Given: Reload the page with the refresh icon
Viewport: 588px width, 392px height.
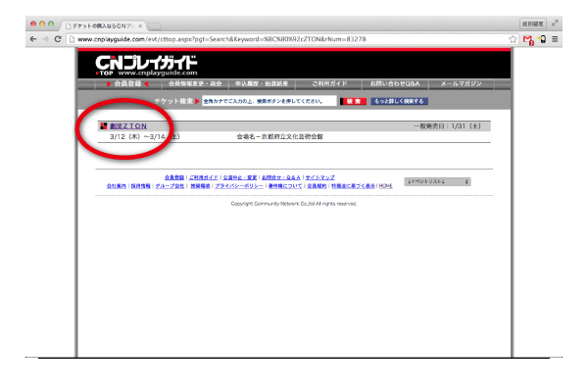Looking at the screenshot, I should pos(58,39).
